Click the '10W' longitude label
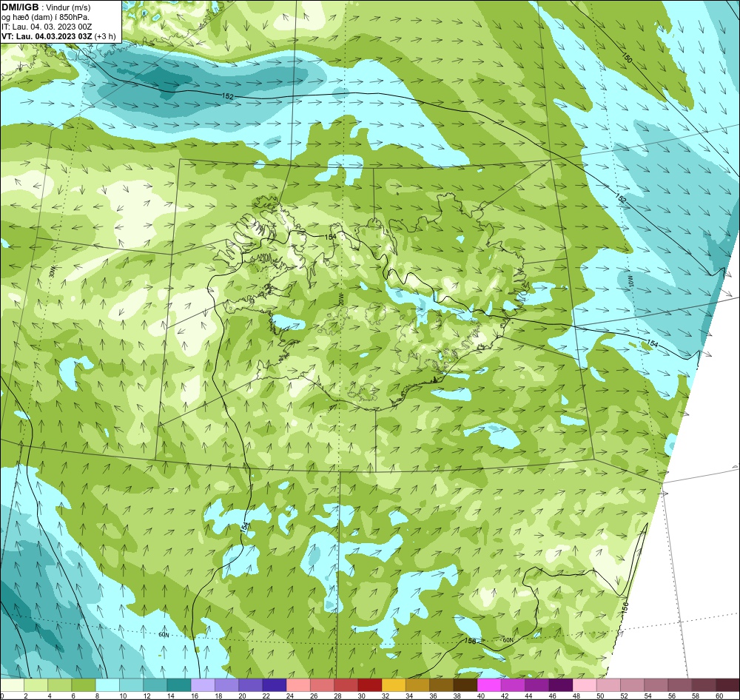The image size is (740, 700). [x=630, y=282]
